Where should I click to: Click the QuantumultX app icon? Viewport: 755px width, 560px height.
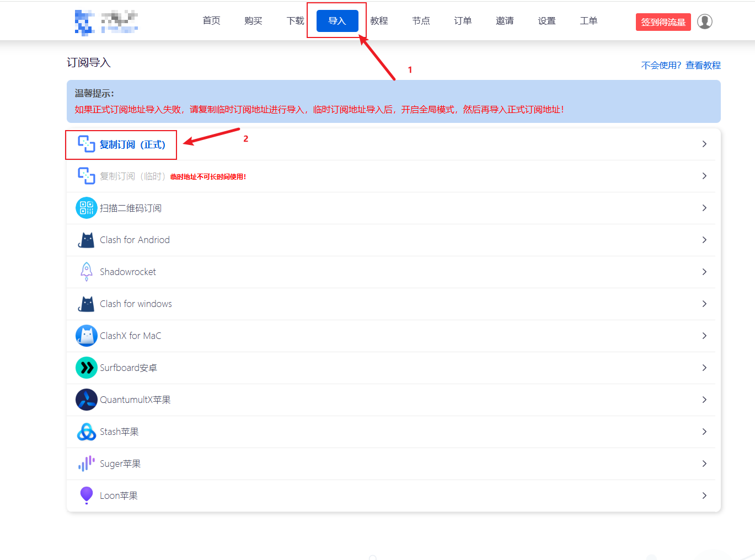(87, 400)
